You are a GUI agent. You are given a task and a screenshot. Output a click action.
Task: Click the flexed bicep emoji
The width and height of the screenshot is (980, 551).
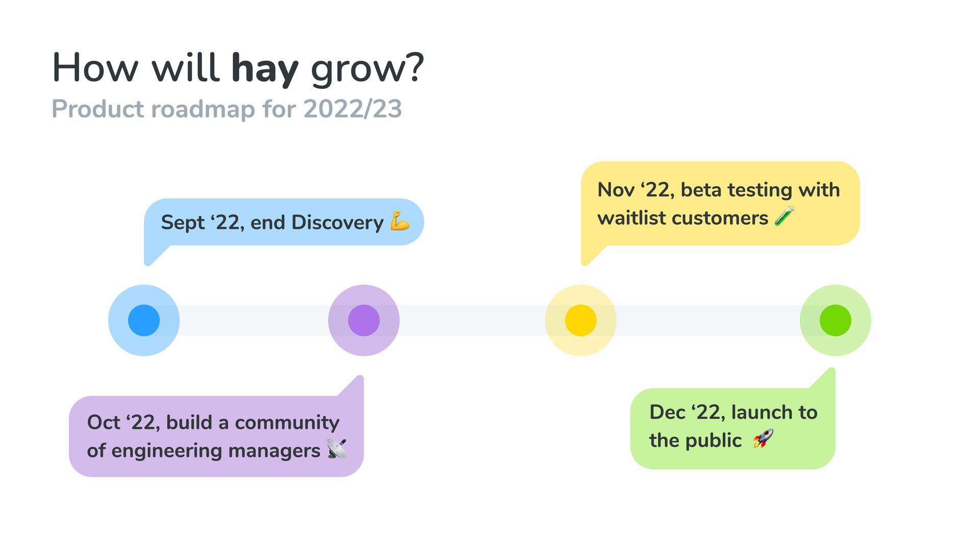(x=400, y=221)
